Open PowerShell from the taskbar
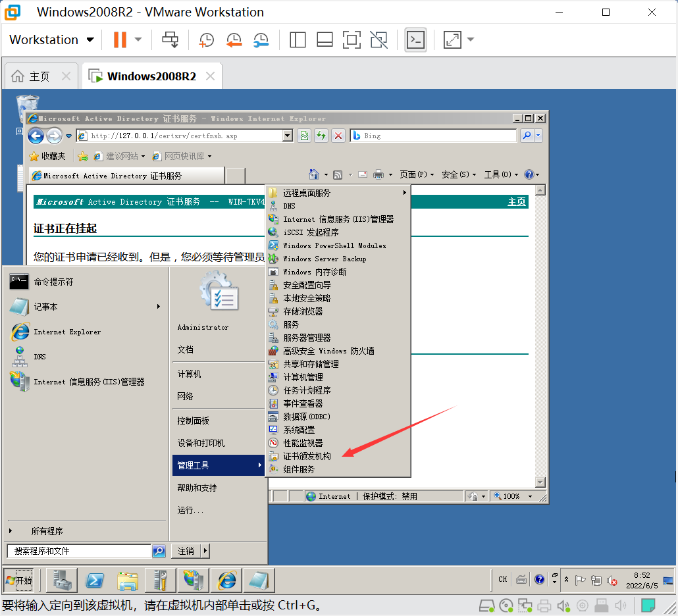The height and width of the screenshot is (616, 678). pos(95,580)
